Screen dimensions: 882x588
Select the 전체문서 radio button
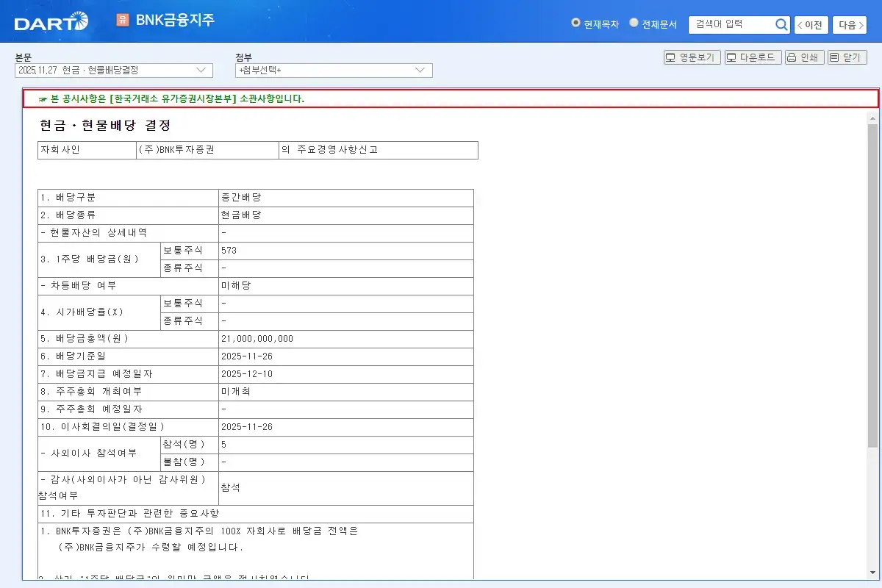634,23
